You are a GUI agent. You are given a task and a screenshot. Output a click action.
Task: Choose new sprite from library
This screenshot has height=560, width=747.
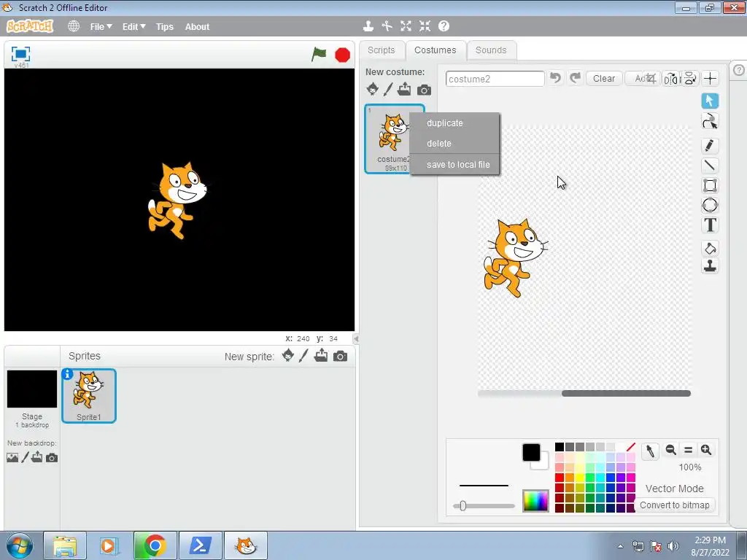[x=287, y=356]
